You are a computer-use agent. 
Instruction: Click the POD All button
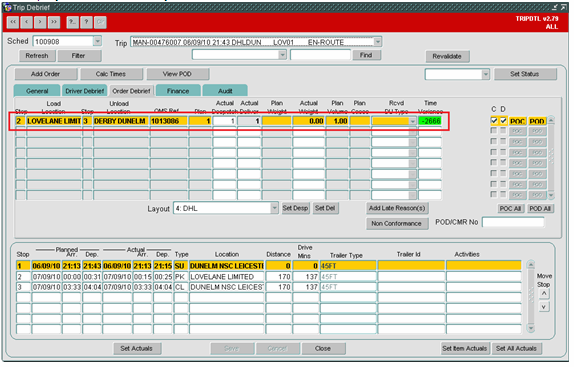tap(540, 209)
